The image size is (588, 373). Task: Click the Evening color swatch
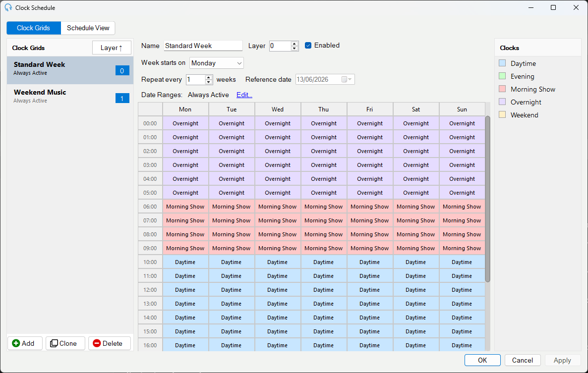[x=503, y=76]
